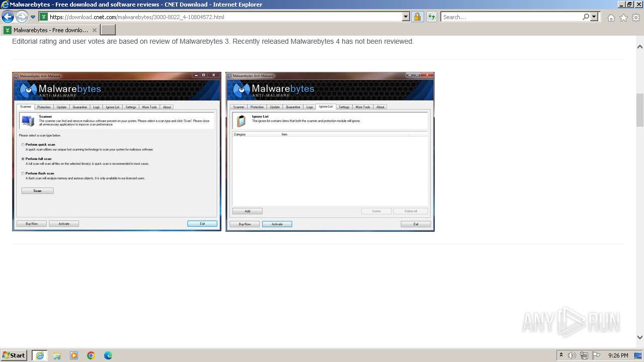Screen dimensions: 644x362
Task: Go back with the IE Back arrow
Action: [8, 17]
